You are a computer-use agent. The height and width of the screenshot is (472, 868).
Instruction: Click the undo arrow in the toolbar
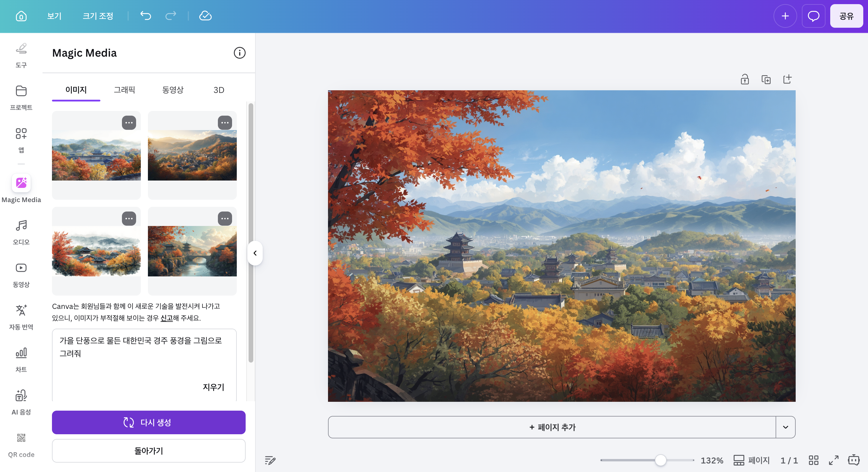click(x=145, y=16)
